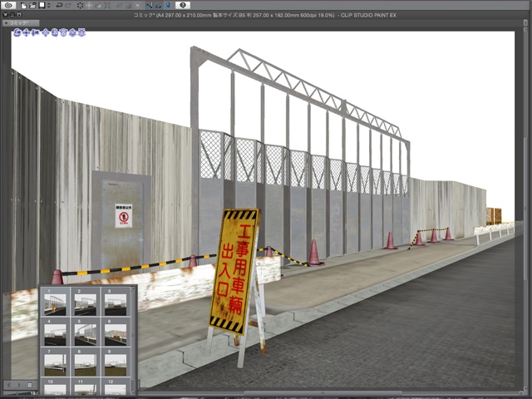Click the Open file folder icon
Screen dimensions: 532x399
click(x=32, y=5)
